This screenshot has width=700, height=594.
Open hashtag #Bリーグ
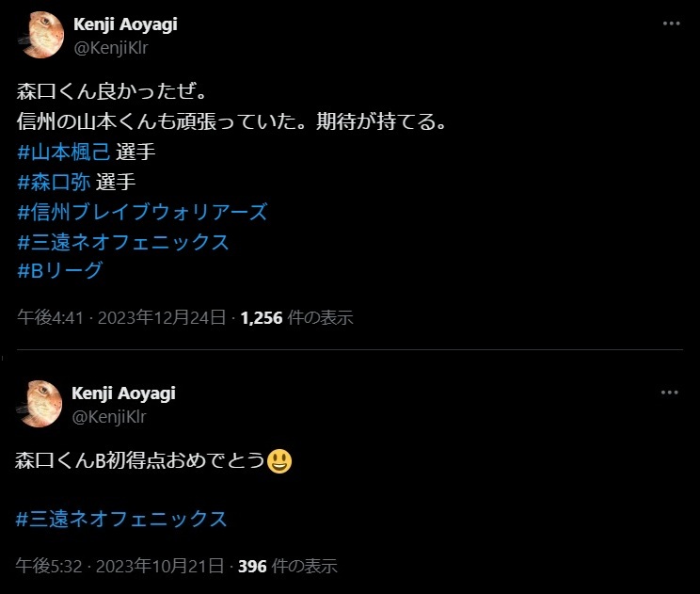point(60,270)
